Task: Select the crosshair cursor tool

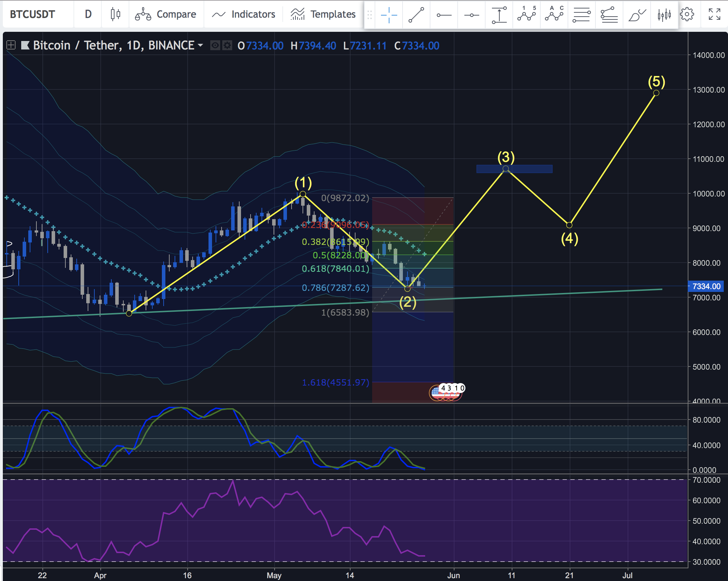Action: tap(389, 15)
